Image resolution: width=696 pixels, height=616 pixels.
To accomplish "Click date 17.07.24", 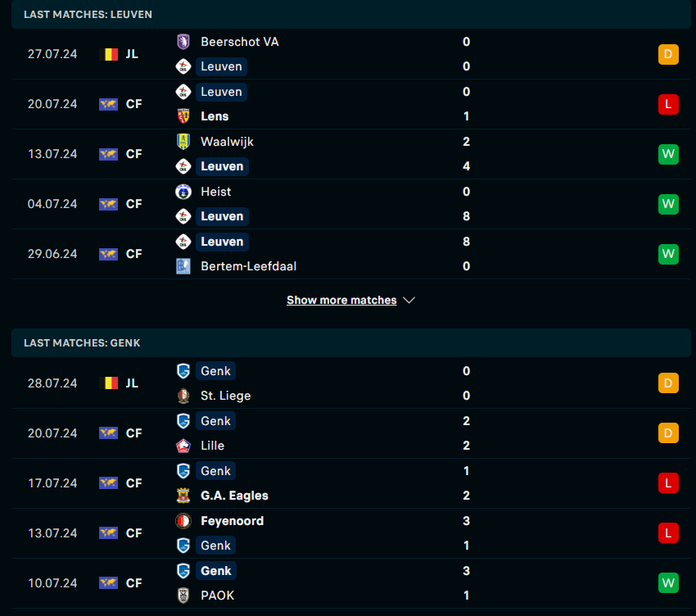I will point(52,483).
